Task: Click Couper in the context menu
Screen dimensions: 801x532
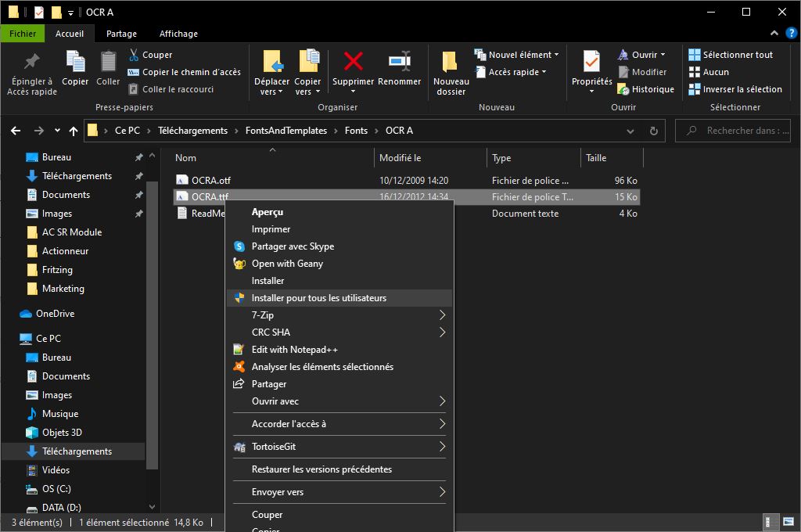Action: [339, 515]
